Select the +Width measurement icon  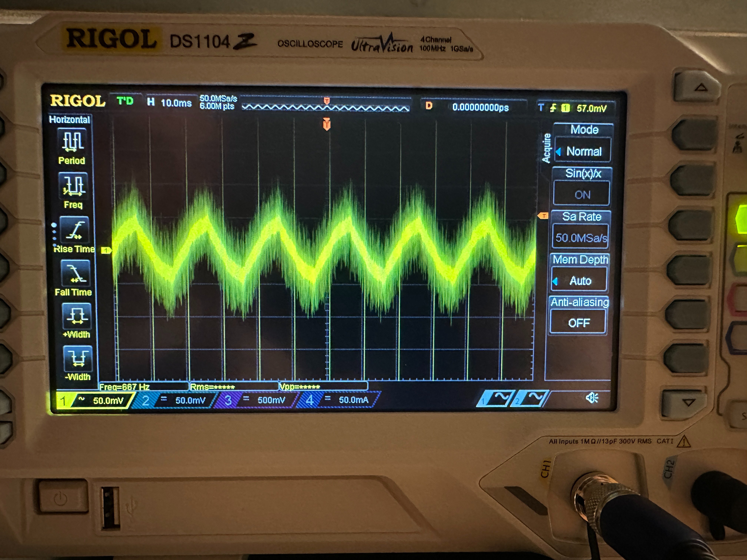(77, 316)
